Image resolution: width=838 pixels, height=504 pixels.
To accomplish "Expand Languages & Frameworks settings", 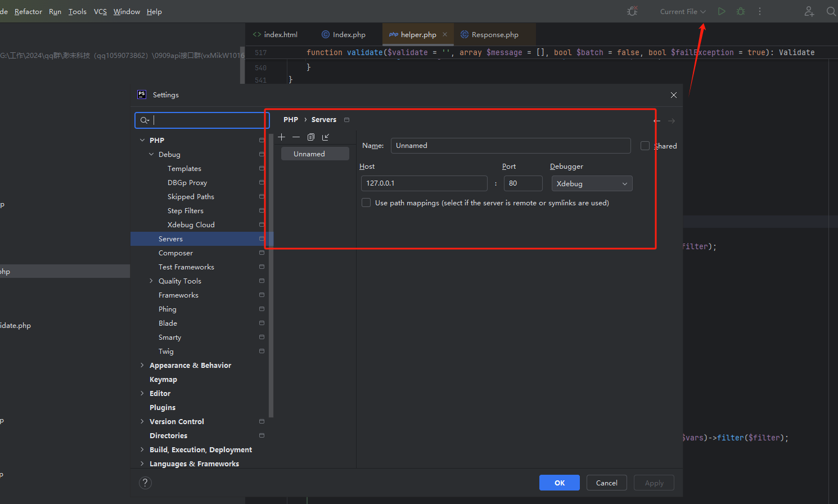I will point(142,463).
